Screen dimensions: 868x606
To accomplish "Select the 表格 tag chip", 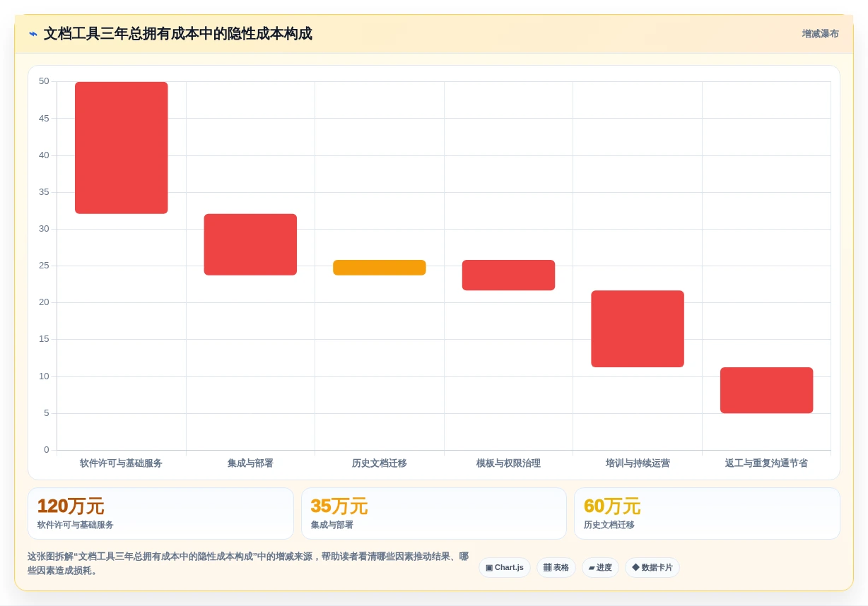I will pyautogui.click(x=556, y=568).
